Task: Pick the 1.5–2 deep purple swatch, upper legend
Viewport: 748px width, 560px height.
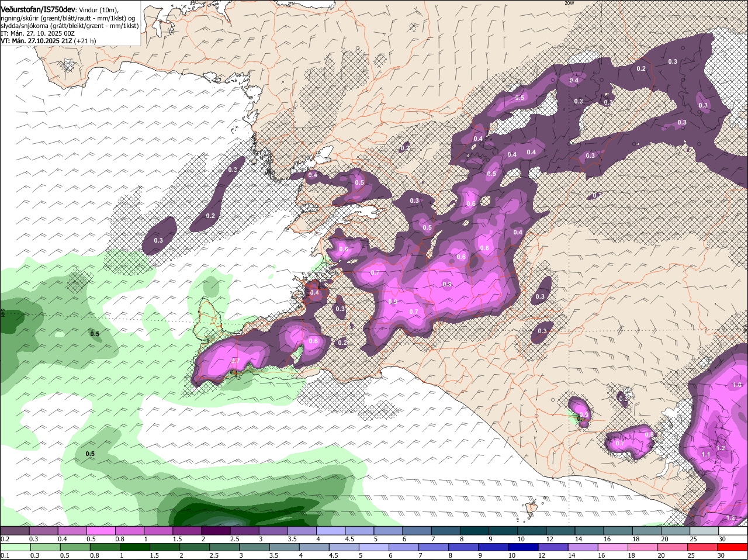Action: [187, 530]
